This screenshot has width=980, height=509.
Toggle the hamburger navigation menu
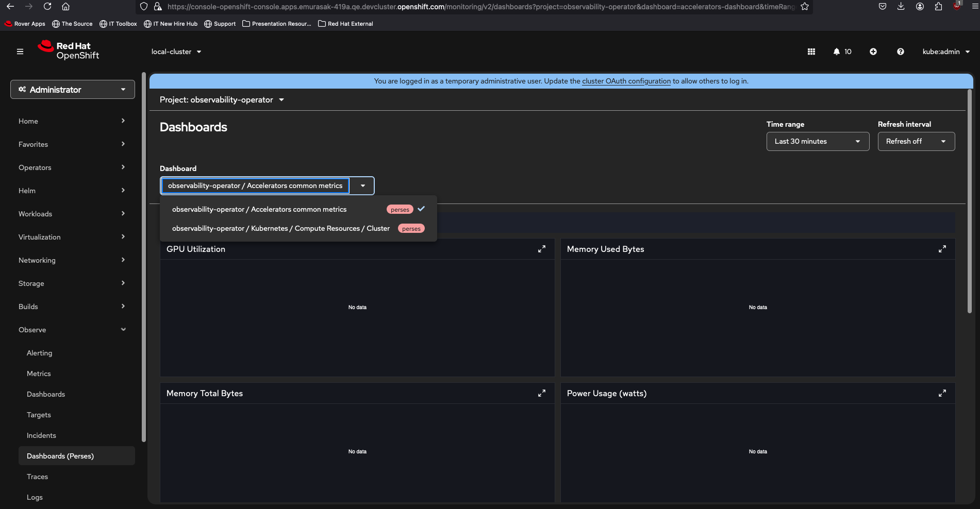[x=20, y=52]
